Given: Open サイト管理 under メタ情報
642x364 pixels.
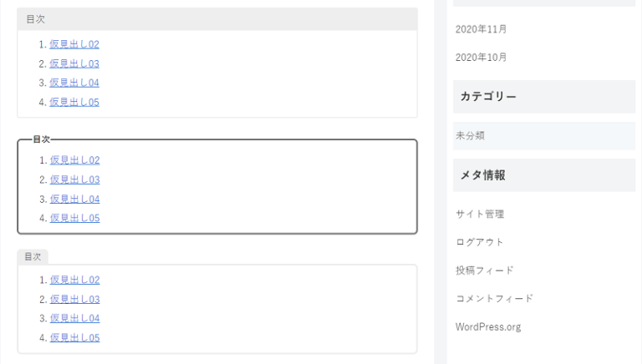Looking at the screenshot, I should [480, 214].
